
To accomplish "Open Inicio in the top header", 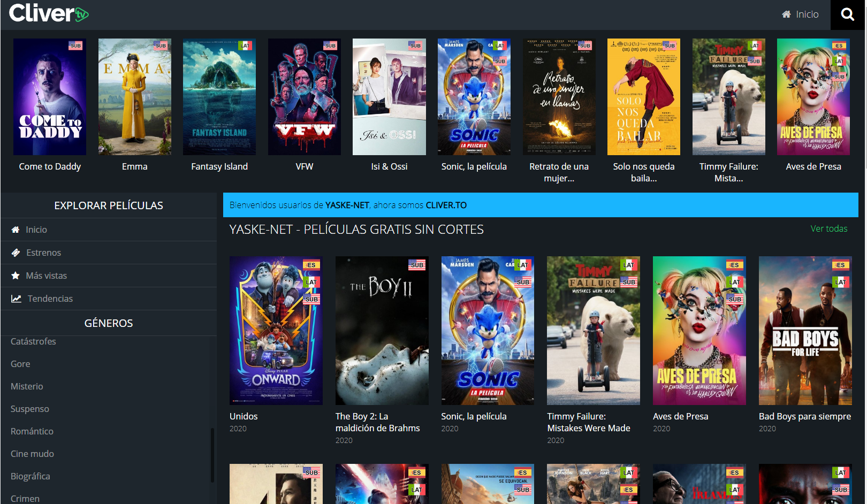I will [800, 14].
